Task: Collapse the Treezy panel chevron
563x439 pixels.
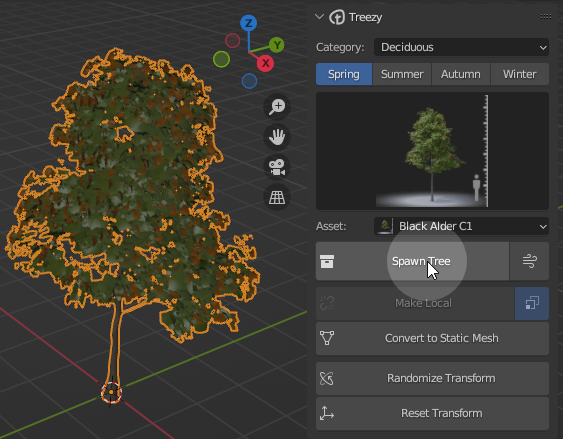Action: pos(319,17)
